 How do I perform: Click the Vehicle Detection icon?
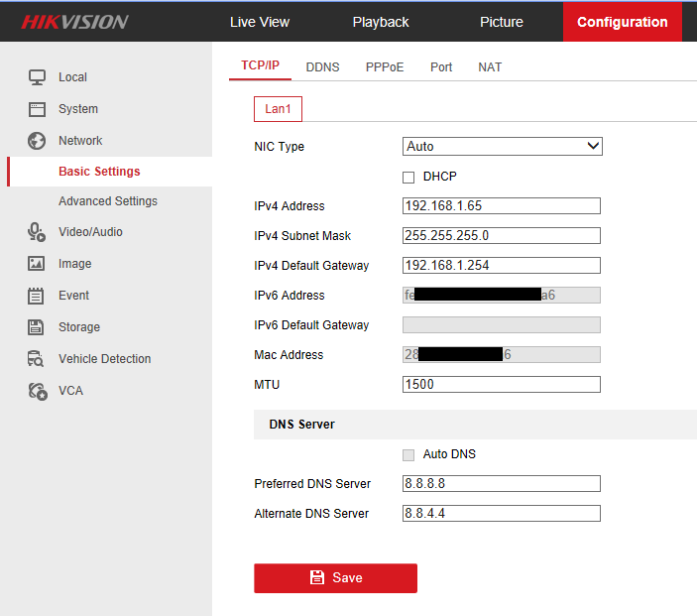click(x=37, y=359)
